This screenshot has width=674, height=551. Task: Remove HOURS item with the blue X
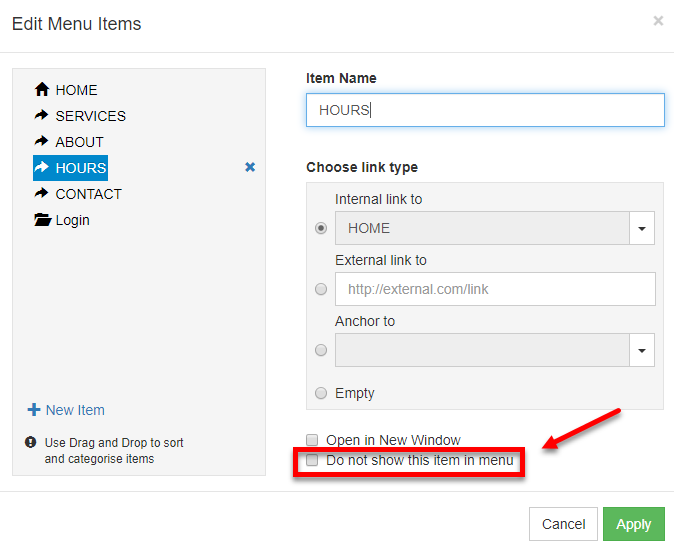(x=250, y=168)
